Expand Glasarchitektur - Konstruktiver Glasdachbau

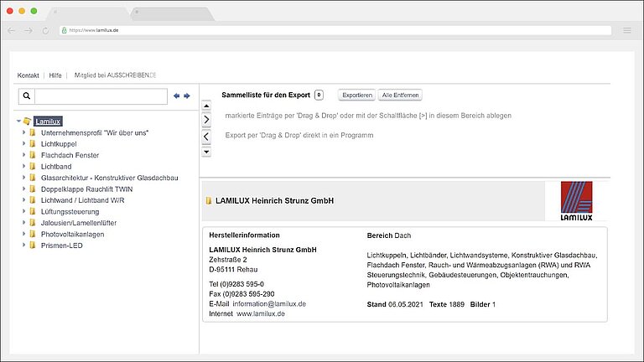point(23,178)
